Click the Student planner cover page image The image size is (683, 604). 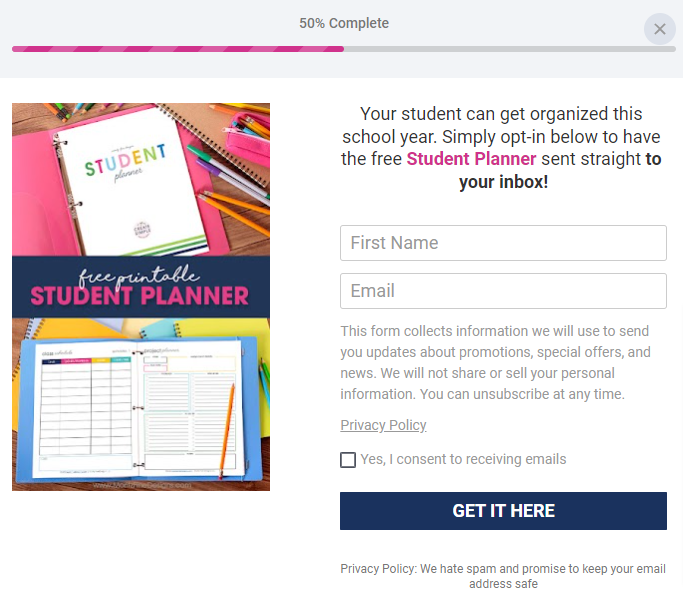coord(131,183)
